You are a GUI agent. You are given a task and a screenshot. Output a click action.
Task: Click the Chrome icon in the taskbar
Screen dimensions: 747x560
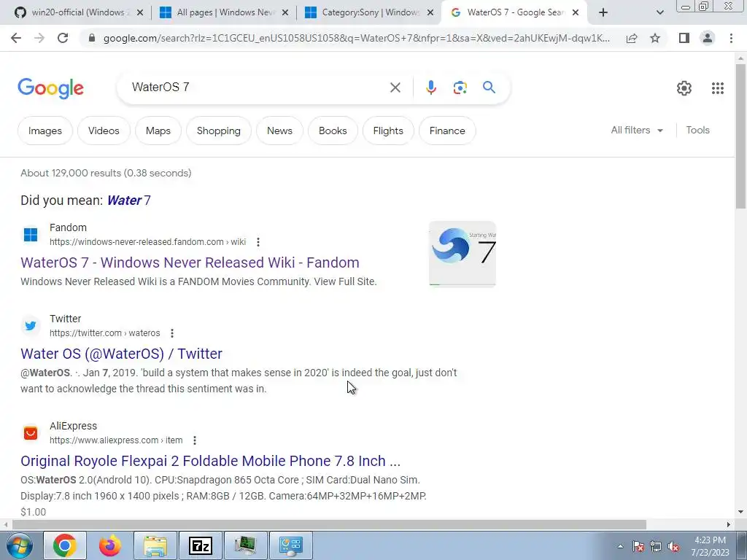[x=65, y=545]
